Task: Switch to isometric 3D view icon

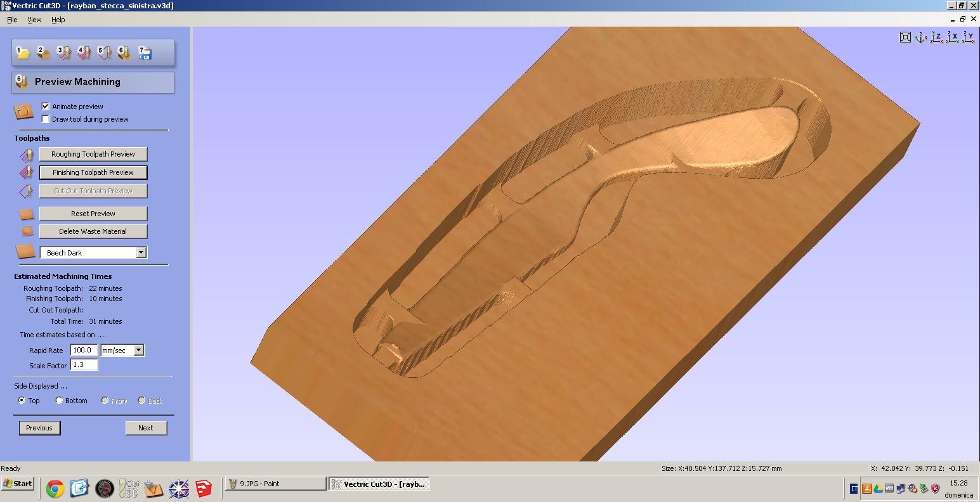Action: tap(921, 37)
